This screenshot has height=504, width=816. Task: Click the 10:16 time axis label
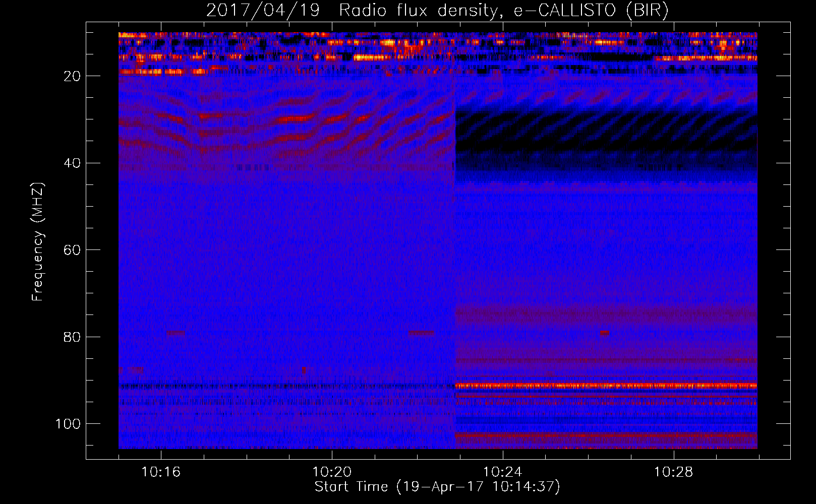point(161,472)
